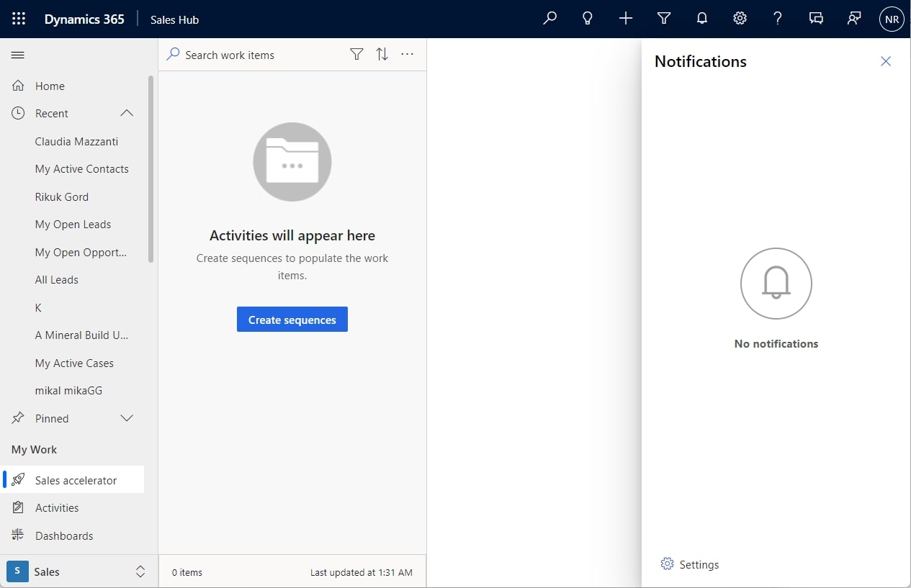Open more options ellipsis for work items

(408, 55)
